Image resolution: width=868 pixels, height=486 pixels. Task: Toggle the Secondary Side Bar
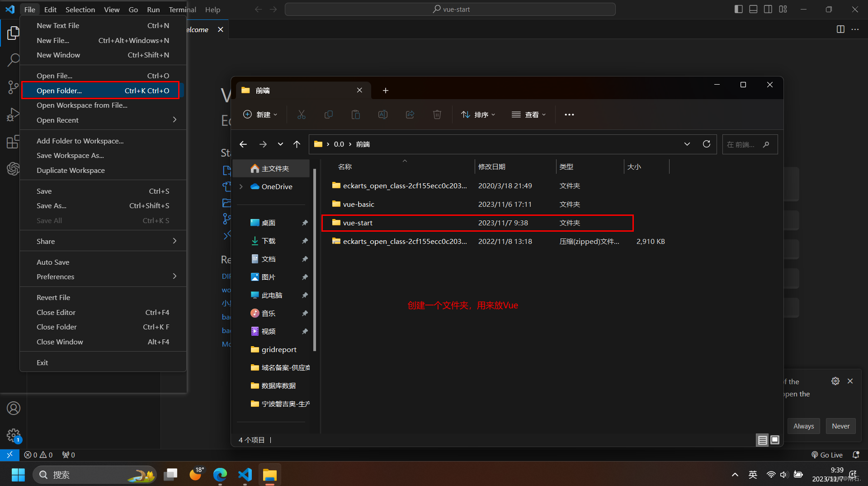(768, 9)
